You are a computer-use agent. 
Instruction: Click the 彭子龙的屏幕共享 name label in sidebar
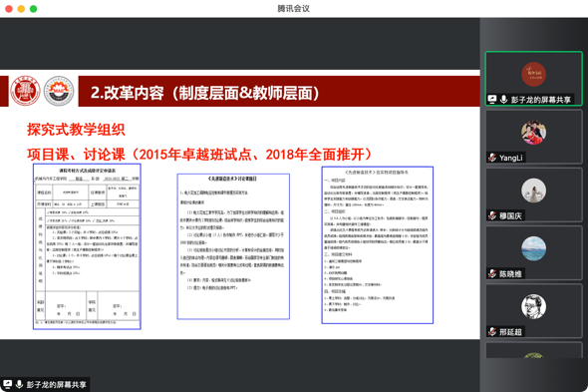point(541,100)
